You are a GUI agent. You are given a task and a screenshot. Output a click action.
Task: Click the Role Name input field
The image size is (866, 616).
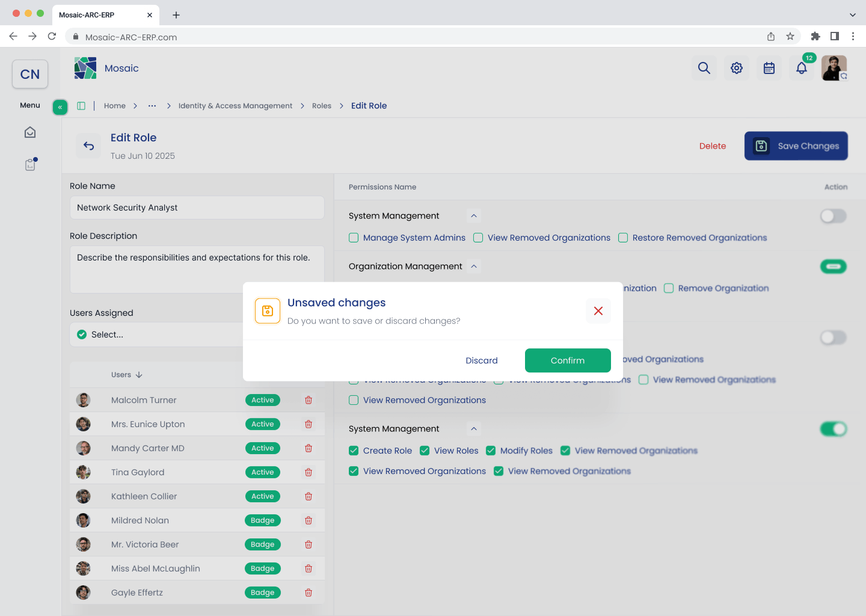point(197,208)
